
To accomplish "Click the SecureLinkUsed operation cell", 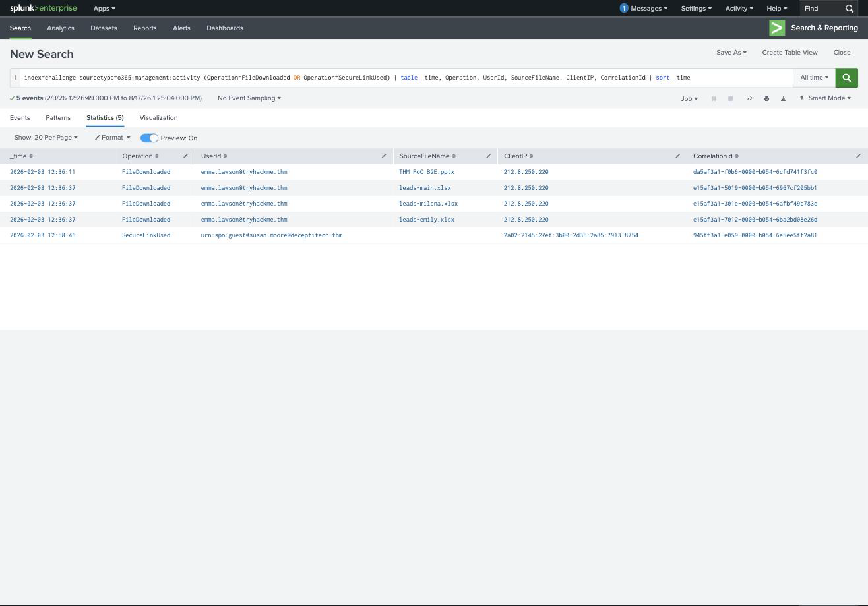I will (x=146, y=235).
